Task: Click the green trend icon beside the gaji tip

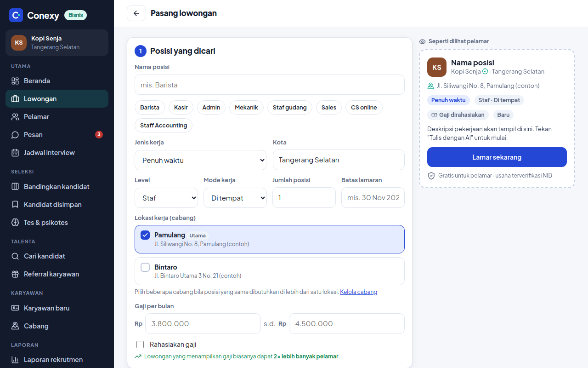Action: pyautogui.click(x=138, y=356)
